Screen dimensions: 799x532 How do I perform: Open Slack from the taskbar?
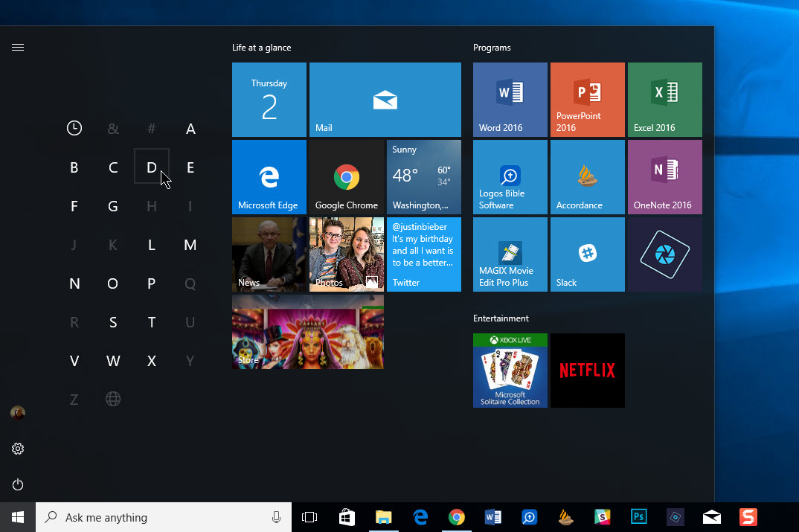(602, 516)
